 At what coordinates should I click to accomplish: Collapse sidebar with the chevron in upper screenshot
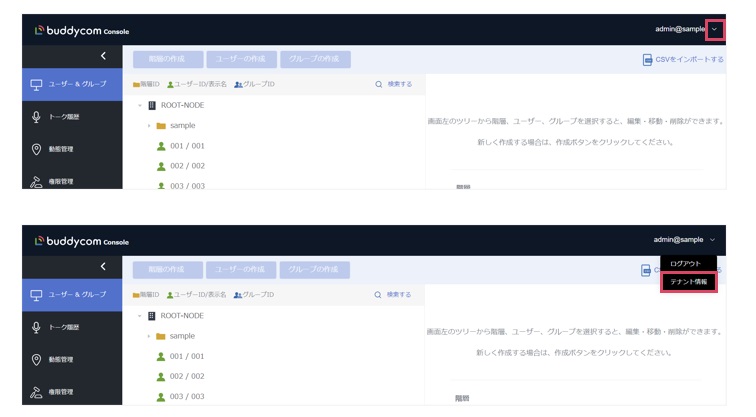[103, 56]
